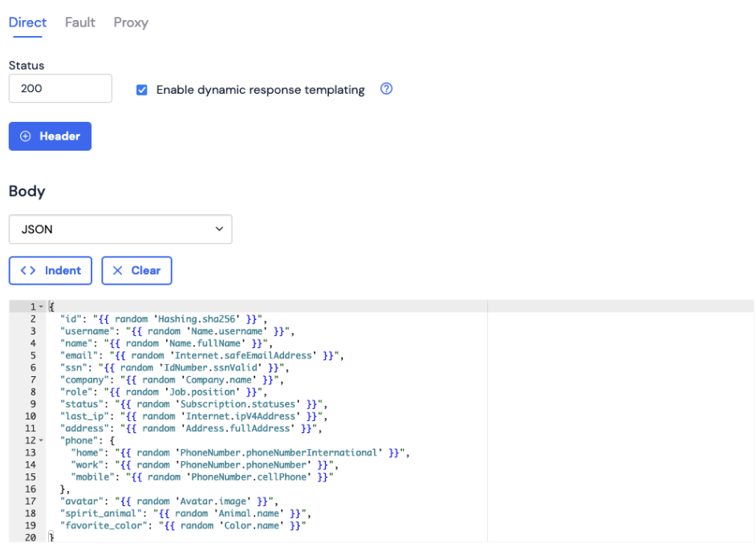Click the angle brackets icon on Indent
This screenshot has width=756, height=555.
(x=28, y=271)
